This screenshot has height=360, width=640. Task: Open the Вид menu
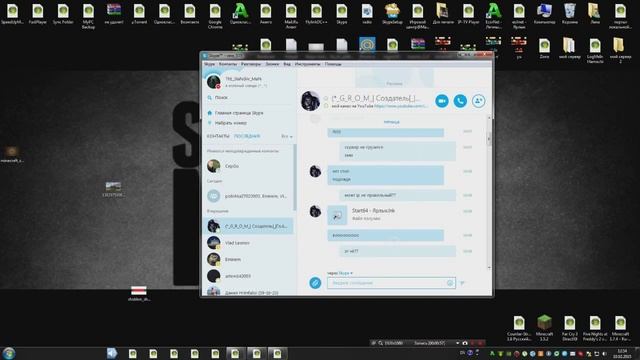[x=287, y=64]
